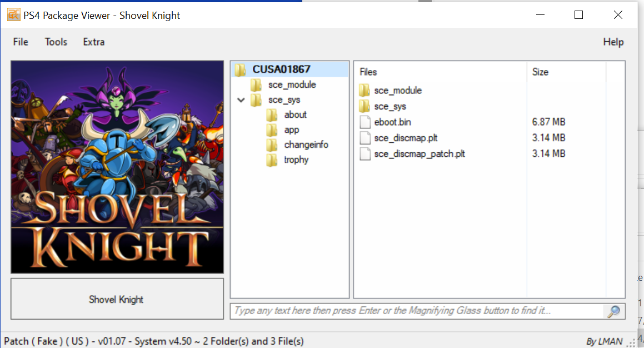
Task: Click folder icon next to trophy
Action: (272, 160)
